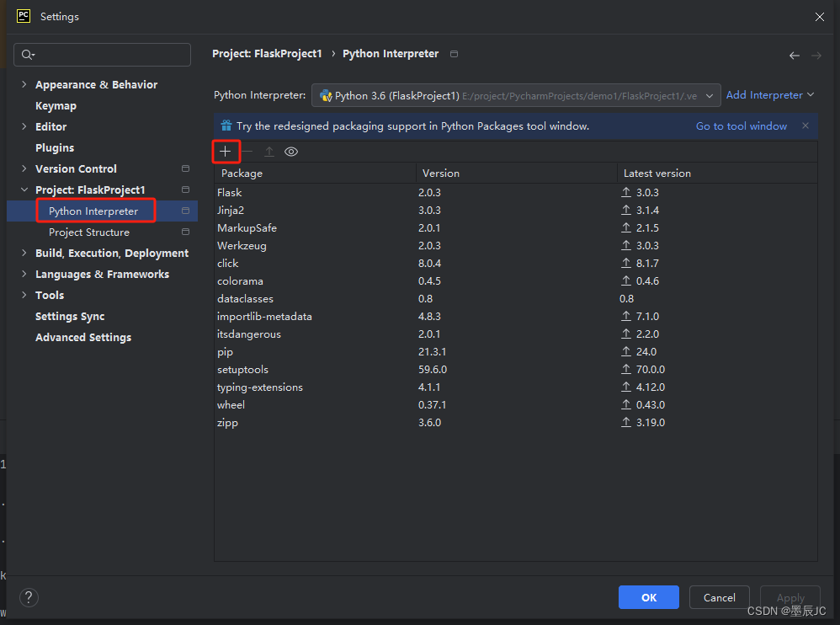Expand the Editor settings section
840x625 pixels.
coord(24,126)
